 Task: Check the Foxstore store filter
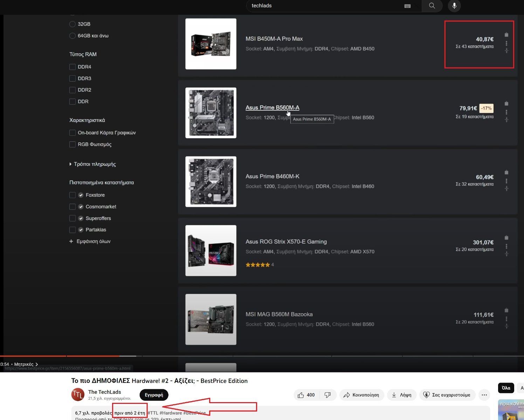point(73,195)
